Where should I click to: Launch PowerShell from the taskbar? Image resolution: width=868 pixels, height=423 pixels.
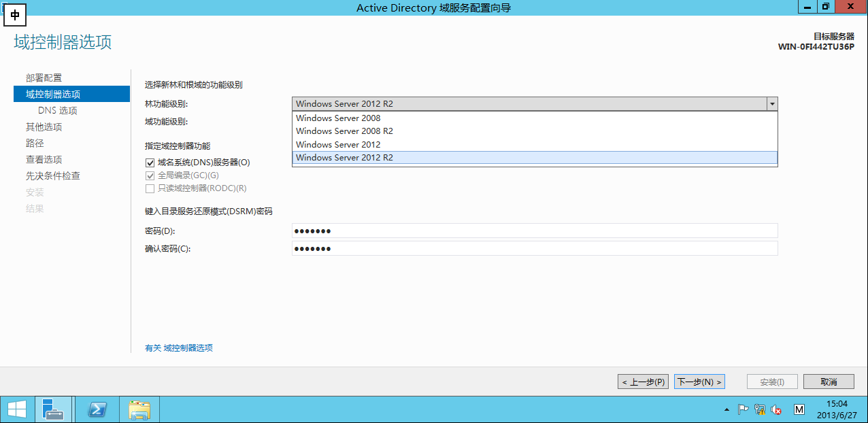pos(99,409)
